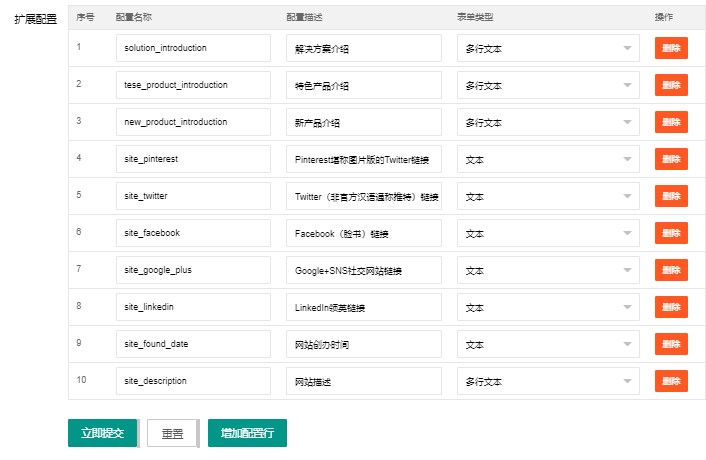Delete the site_twitter config row

(671, 196)
